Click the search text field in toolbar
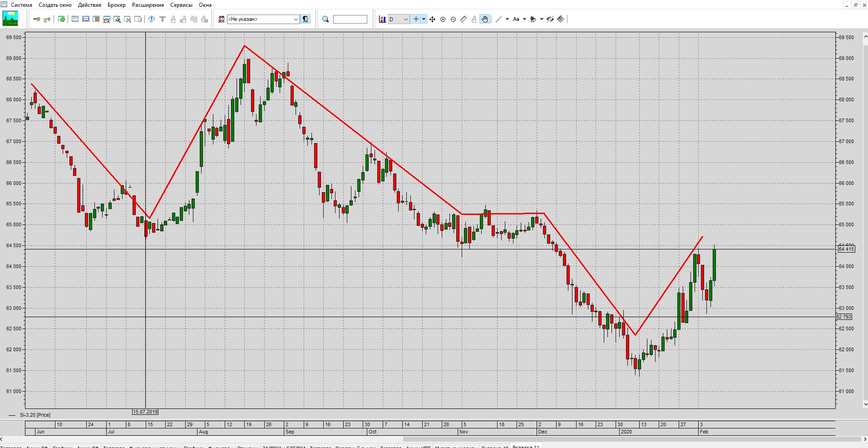The width and height of the screenshot is (868, 448). point(350,19)
